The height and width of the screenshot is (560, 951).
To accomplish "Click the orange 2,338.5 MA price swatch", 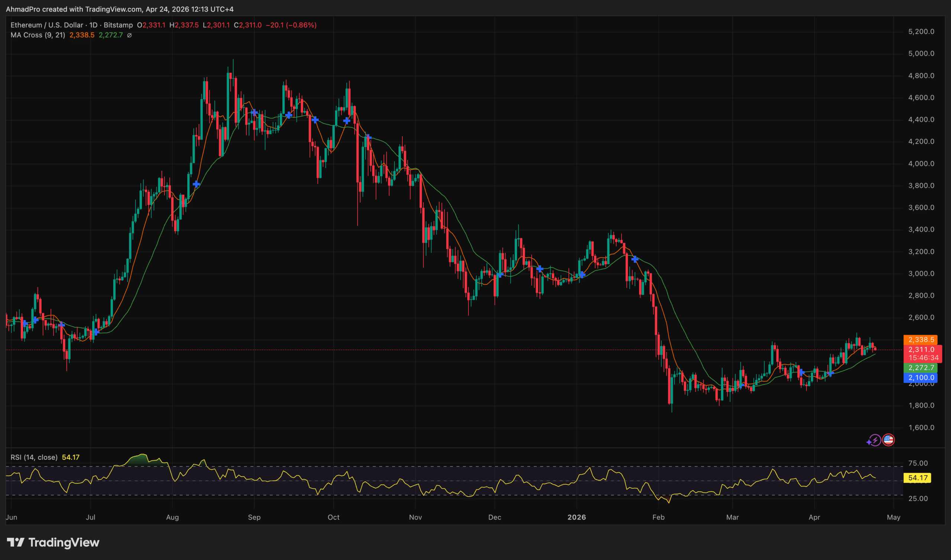I will 922,339.
